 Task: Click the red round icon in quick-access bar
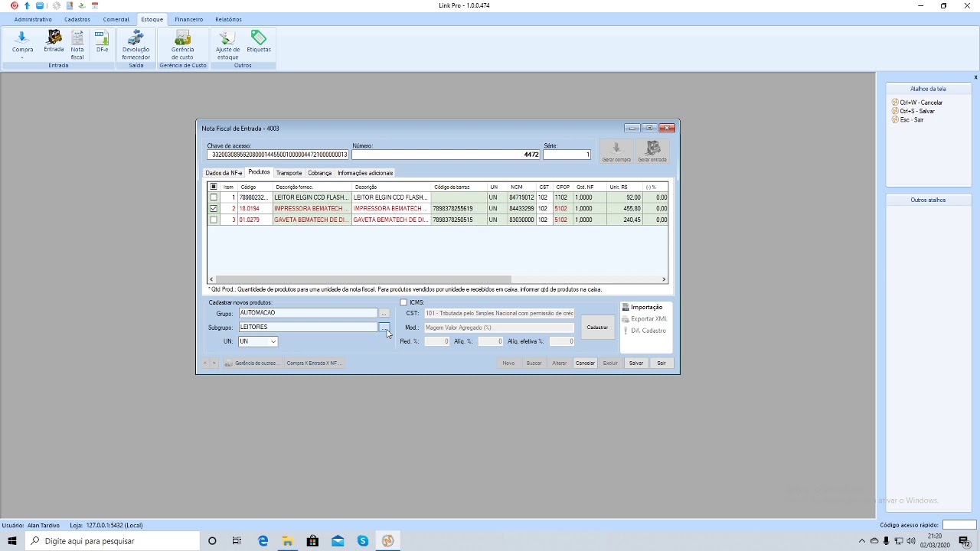[x=15, y=5]
